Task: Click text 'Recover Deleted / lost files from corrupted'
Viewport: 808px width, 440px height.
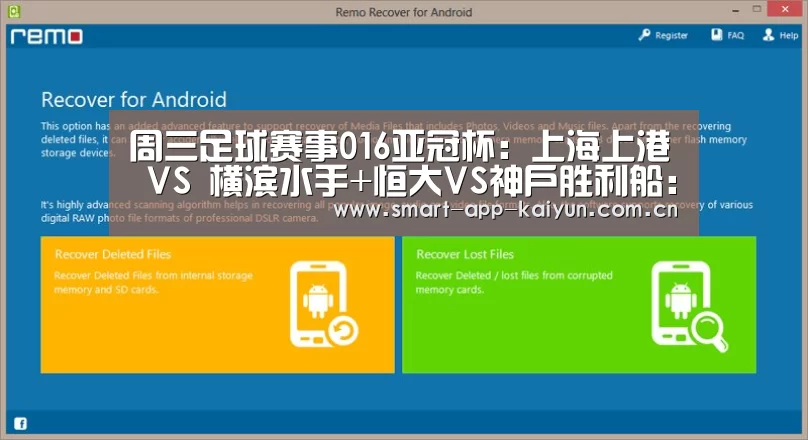Action: pyautogui.click(x=514, y=276)
